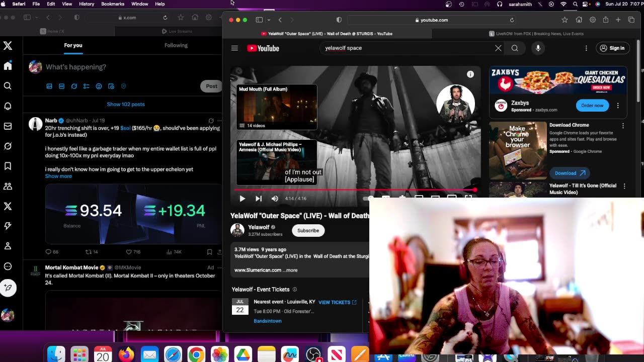Image resolution: width=644 pixels, height=362 pixels.
Task: Add a GIF to the new post
Action: point(61,86)
